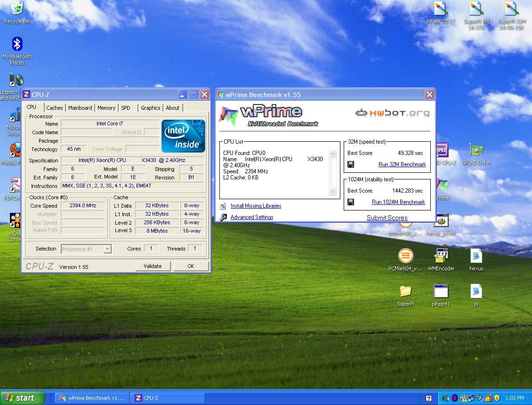Image resolution: width=532 pixels, height=405 pixels.
Task: Select the PiFast 33-17 desktop shortcut
Action: coord(440,13)
